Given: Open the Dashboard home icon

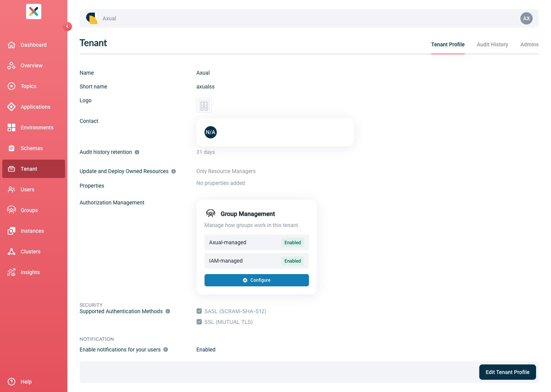Looking at the screenshot, I should [x=11, y=45].
